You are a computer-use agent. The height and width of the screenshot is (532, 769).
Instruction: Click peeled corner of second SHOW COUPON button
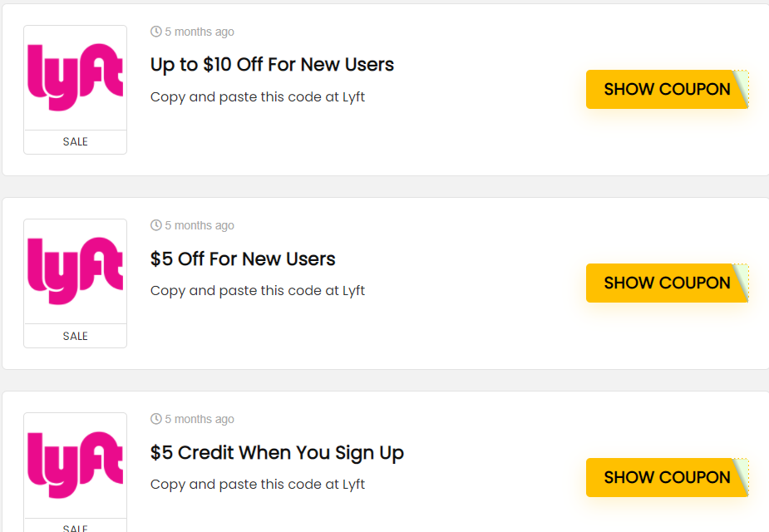[741, 283]
